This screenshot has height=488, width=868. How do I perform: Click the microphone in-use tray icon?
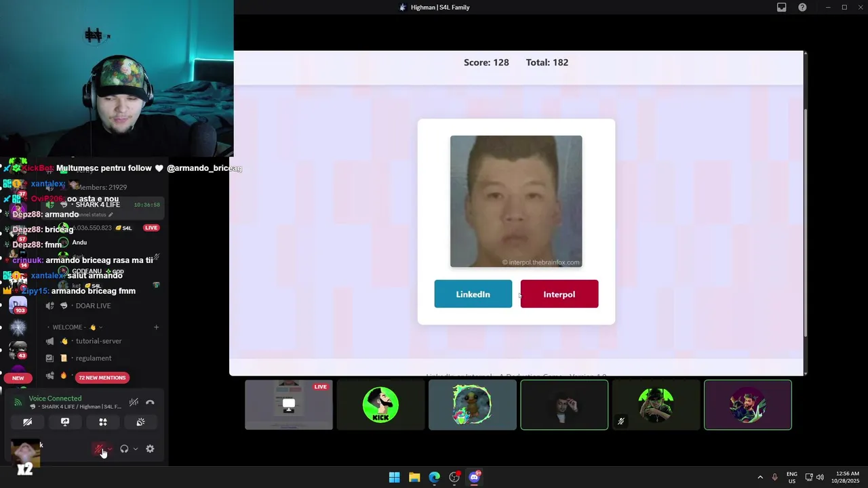[x=774, y=477]
